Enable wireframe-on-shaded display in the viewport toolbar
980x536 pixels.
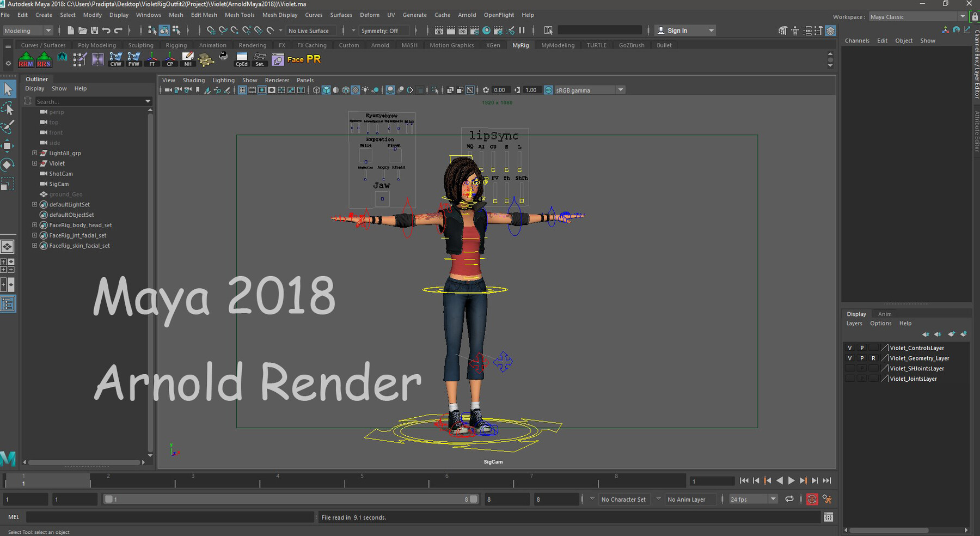coord(345,90)
